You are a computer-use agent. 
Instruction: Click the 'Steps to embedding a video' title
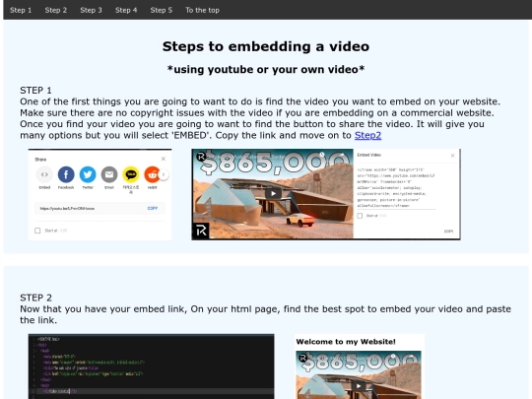(266, 46)
